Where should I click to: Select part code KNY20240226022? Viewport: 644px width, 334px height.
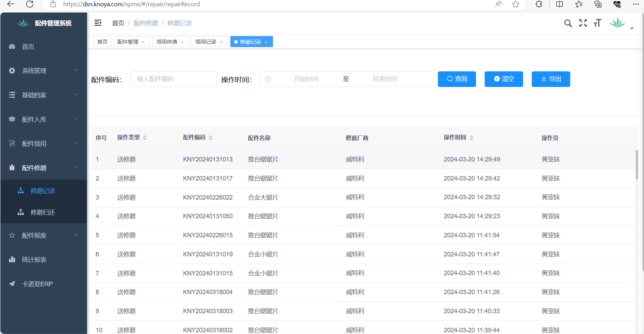click(x=208, y=197)
